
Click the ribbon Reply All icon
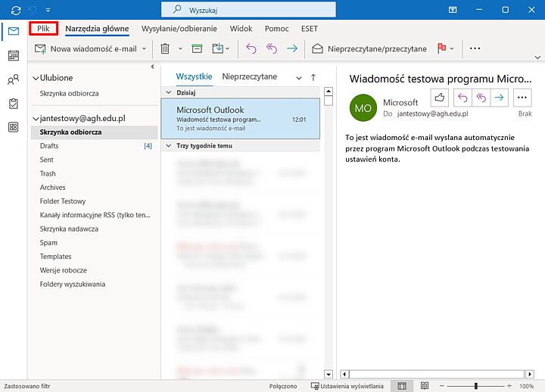pos(272,48)
